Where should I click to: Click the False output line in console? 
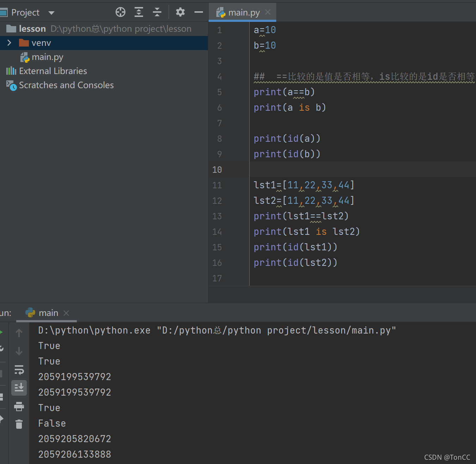tap(52, 423)
